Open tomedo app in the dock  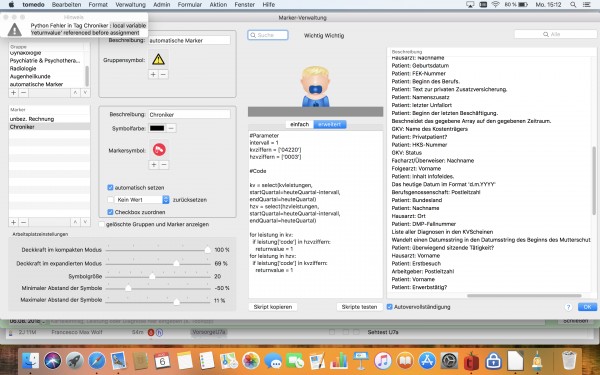pos(471,360)
